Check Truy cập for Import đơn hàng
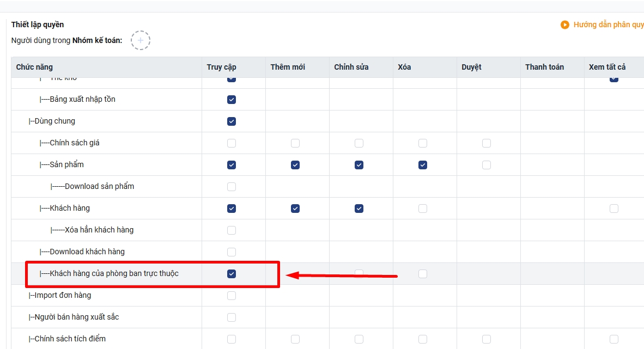 [232, 296]
